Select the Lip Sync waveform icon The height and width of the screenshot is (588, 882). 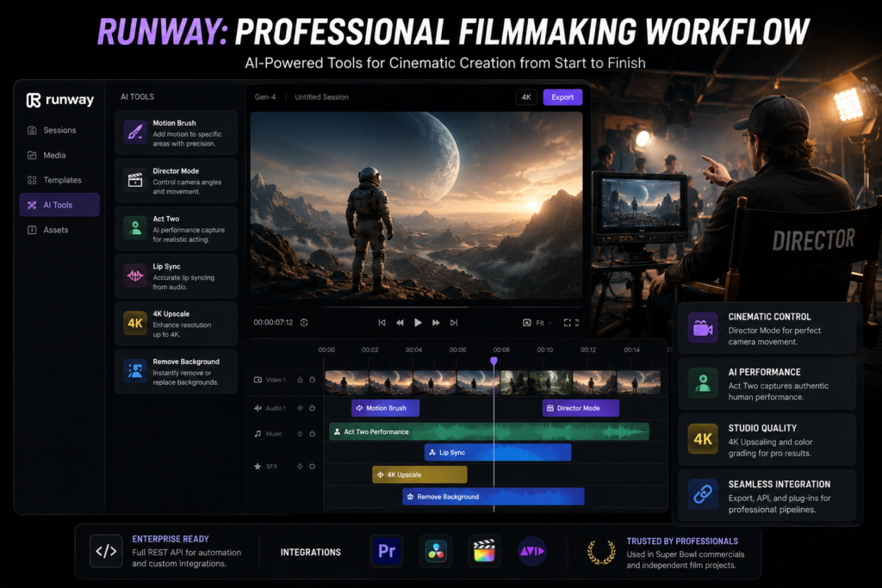tap(135, 275)
